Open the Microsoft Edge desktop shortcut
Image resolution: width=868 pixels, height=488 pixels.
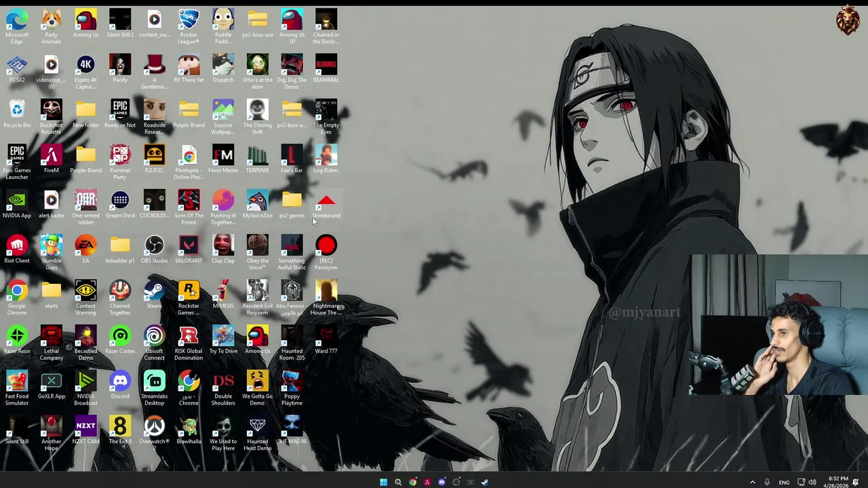coord(17,26)
